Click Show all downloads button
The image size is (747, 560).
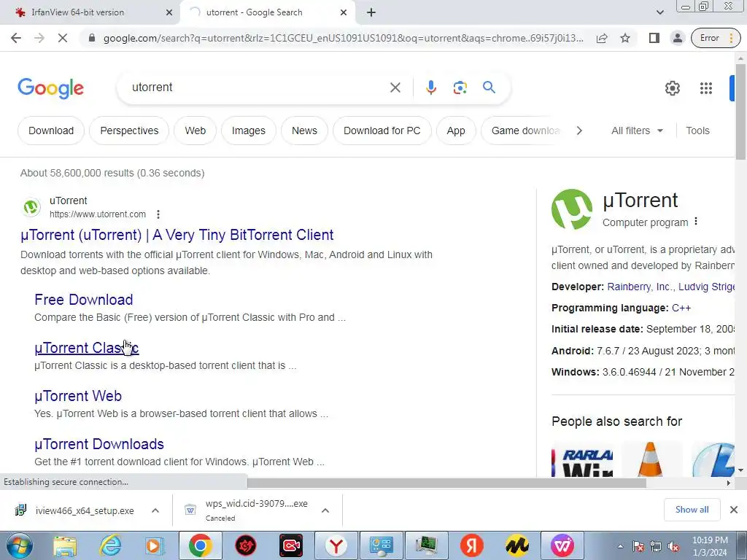point(692,510)
